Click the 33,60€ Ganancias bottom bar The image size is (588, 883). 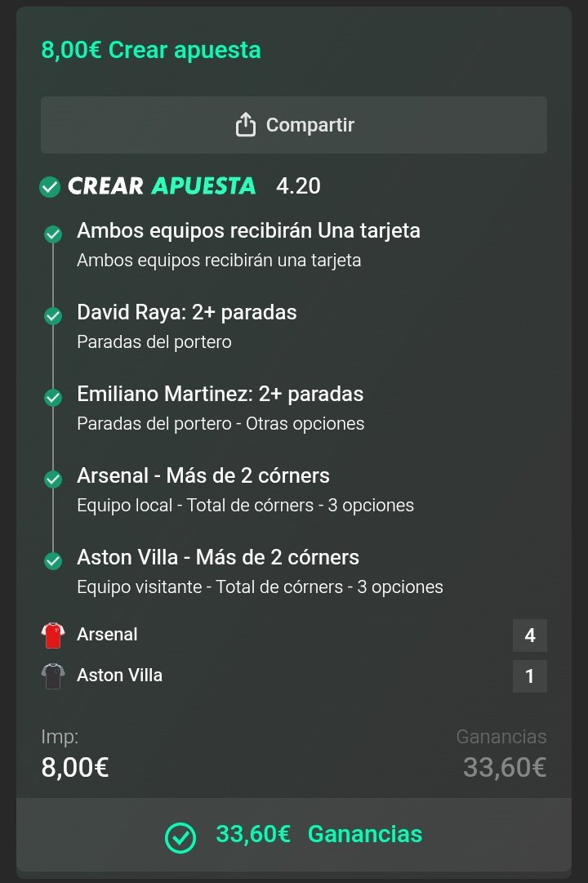tap(293, 835)
